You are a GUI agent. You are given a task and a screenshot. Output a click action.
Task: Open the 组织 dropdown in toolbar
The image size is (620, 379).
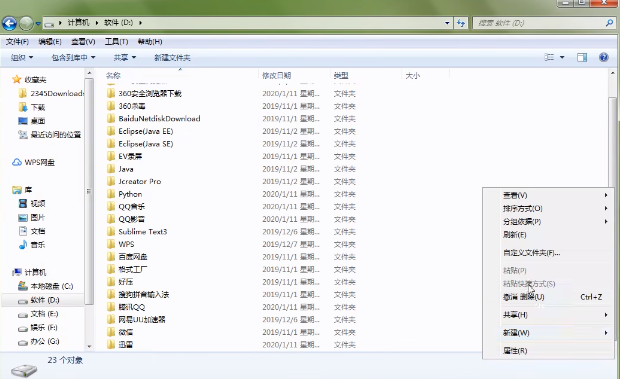click(22, 58)
